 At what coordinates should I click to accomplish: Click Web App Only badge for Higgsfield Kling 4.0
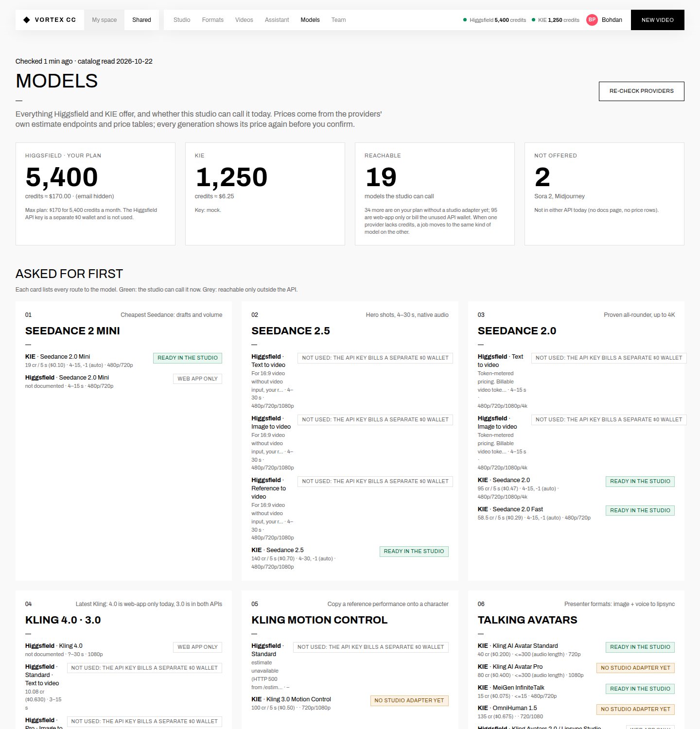click(197, 647)
